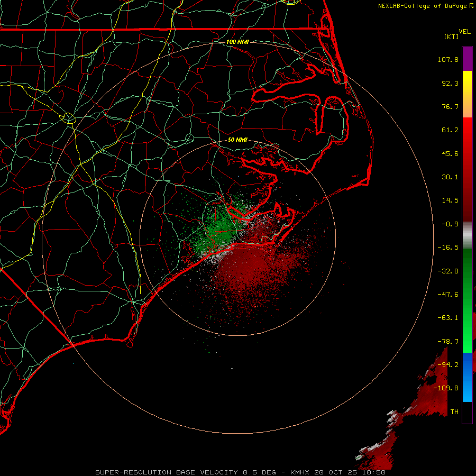Click the 14.5 legend value
The height and width of the screenshot is (476, 476).
tap(450, 200)
